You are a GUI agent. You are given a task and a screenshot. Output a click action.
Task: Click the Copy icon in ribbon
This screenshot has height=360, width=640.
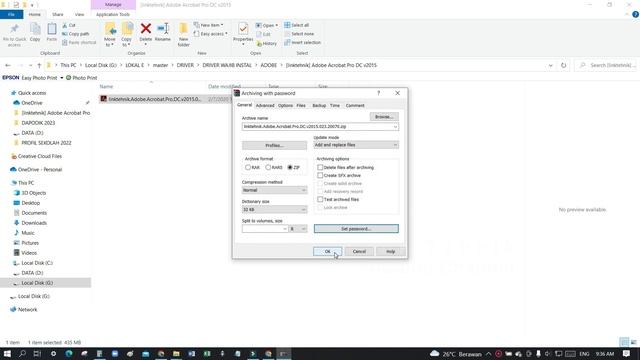pos(35,29)
